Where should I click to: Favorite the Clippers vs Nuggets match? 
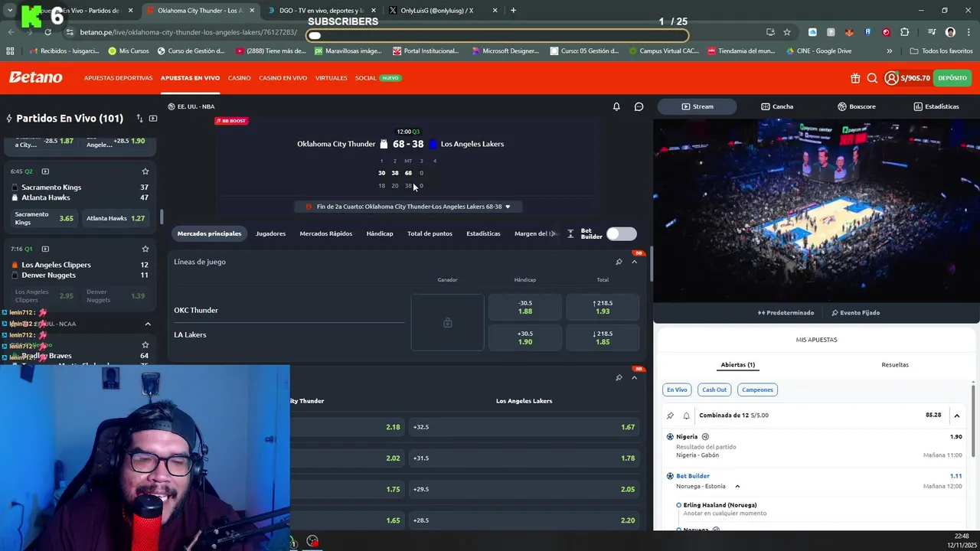click(145, 249)
